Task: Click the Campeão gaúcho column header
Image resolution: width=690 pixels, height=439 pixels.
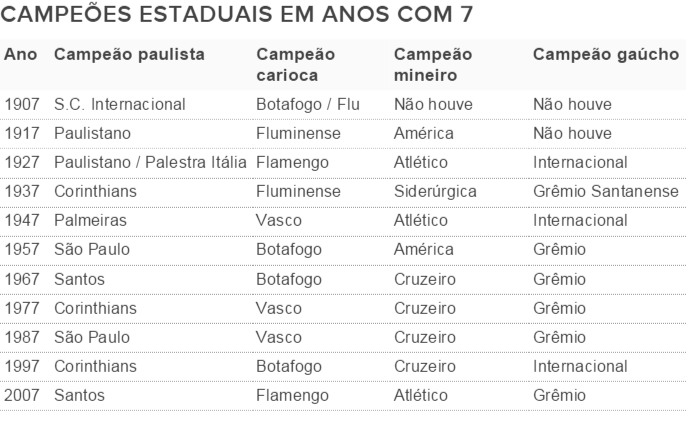Action: pos(606,54)
